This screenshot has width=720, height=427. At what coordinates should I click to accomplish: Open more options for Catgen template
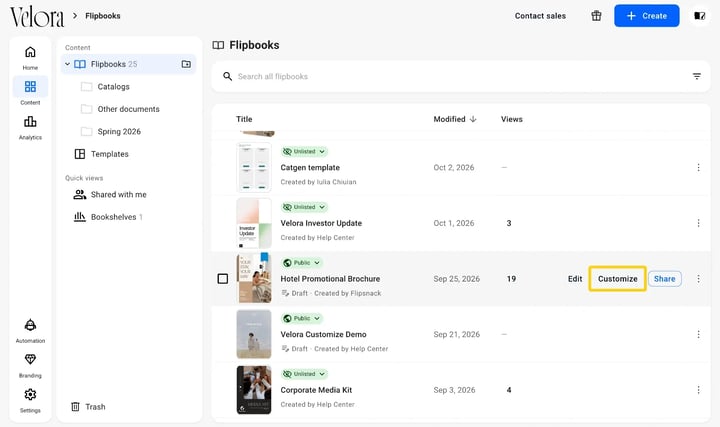pos(698,168)
